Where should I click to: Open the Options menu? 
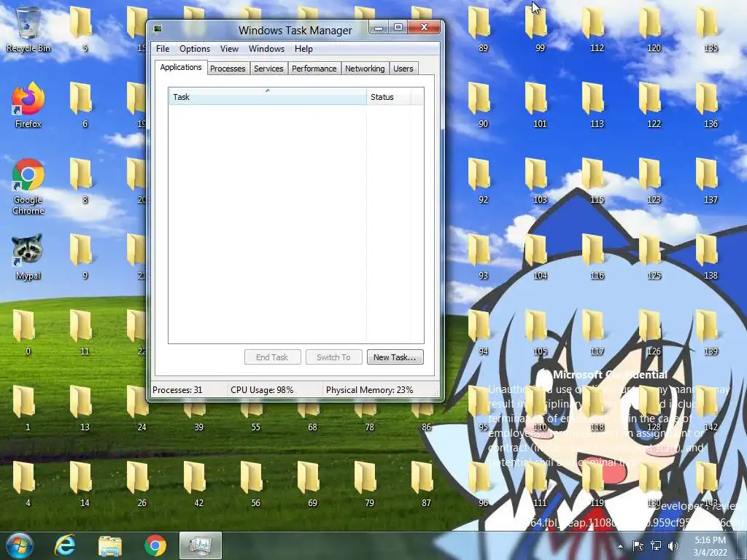click(194, 49)
